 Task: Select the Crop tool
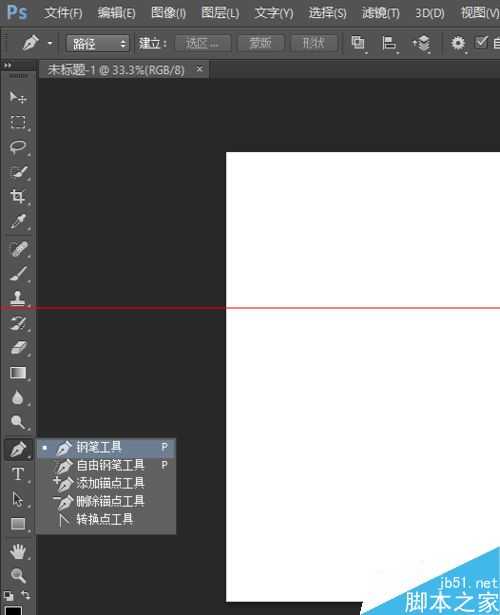(18, 196)
